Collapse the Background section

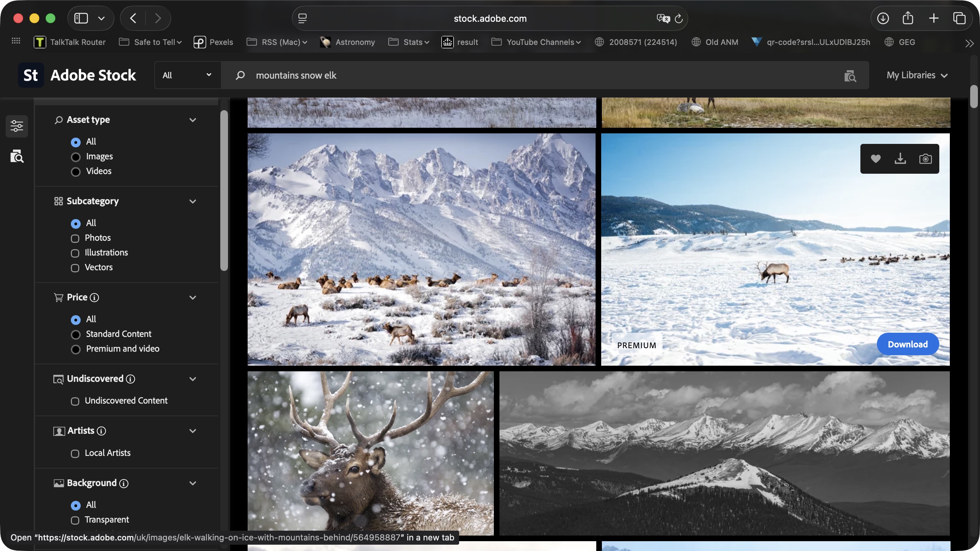(193, 483)
